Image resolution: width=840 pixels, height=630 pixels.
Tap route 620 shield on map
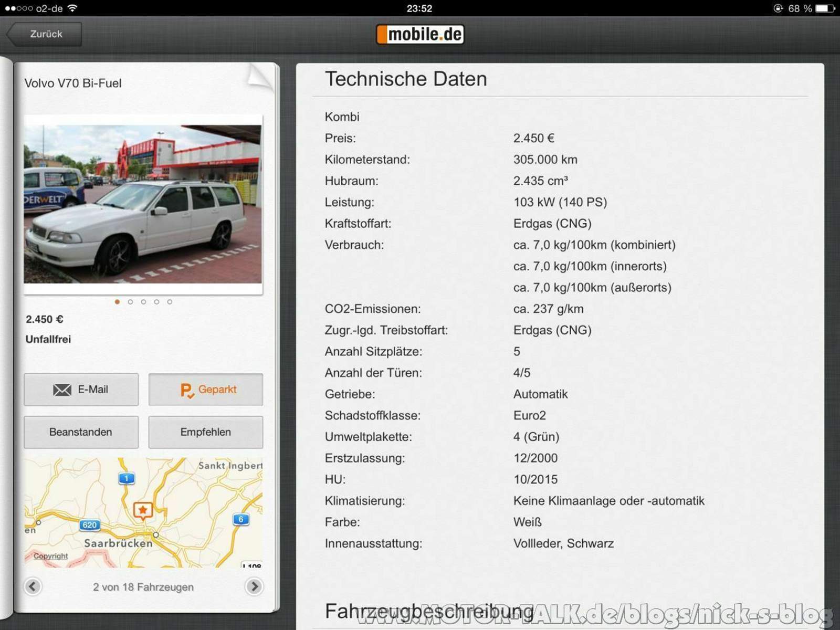click(89, 525)
